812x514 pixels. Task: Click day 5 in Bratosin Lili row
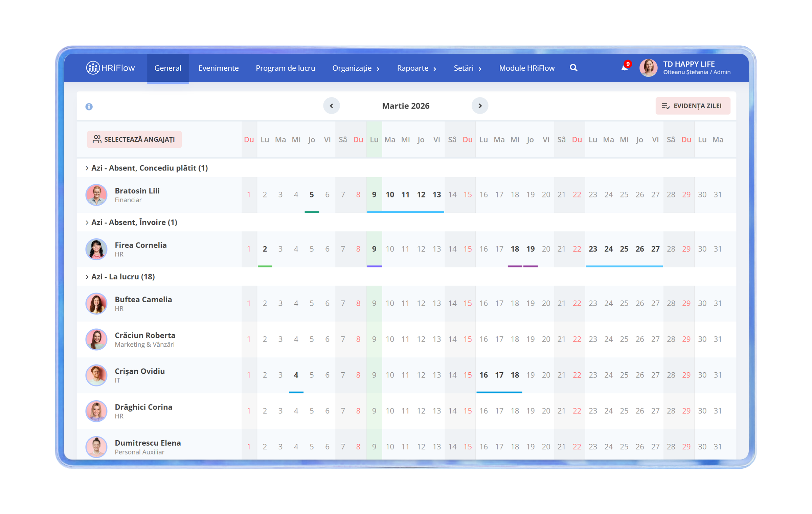point(312,195)
